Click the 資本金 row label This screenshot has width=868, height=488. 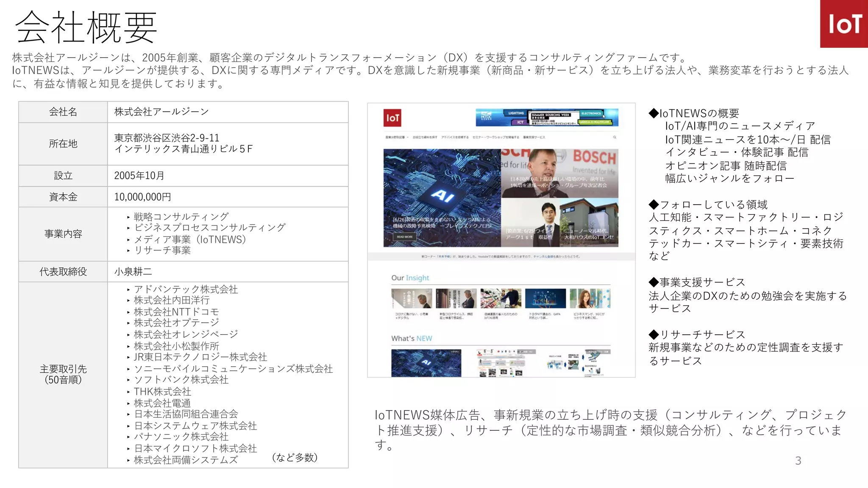click(63, 197)
